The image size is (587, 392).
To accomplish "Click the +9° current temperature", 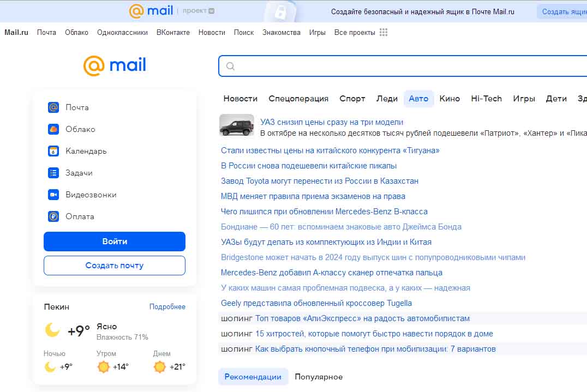I will pos(79,330).
